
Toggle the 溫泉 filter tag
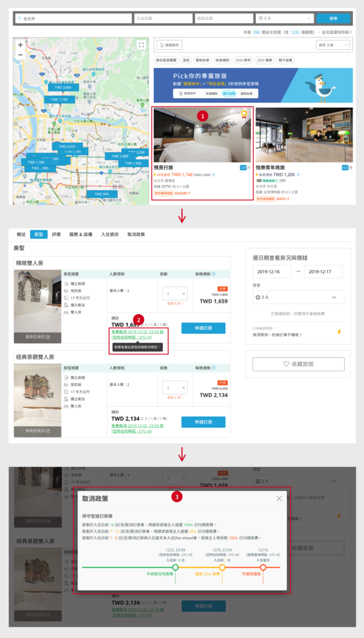click(x=186, y=60)
